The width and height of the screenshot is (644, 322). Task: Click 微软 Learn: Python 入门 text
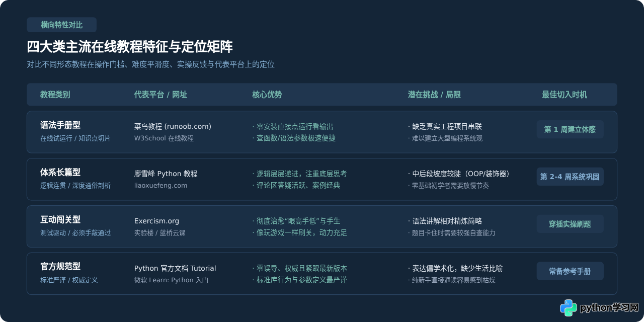click(x=171, y=280)
